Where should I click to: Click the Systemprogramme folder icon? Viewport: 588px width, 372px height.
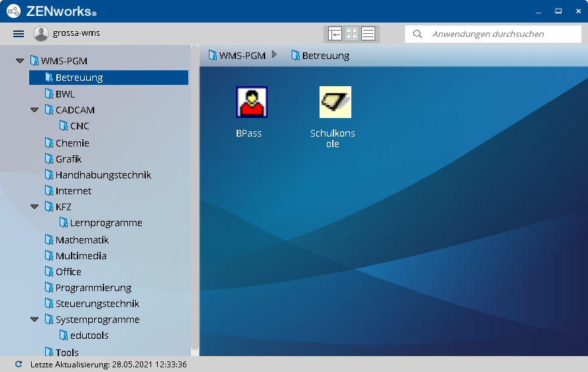[49, 320]
